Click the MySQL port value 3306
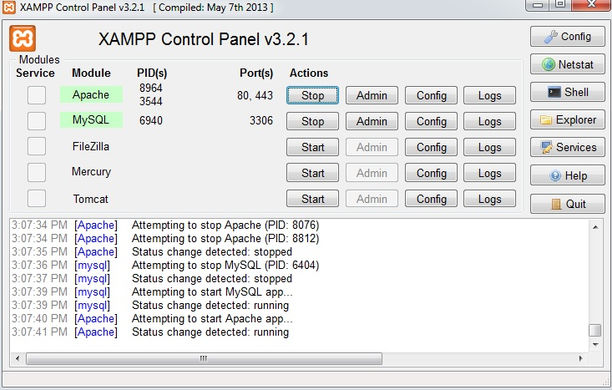 (261, 121)
